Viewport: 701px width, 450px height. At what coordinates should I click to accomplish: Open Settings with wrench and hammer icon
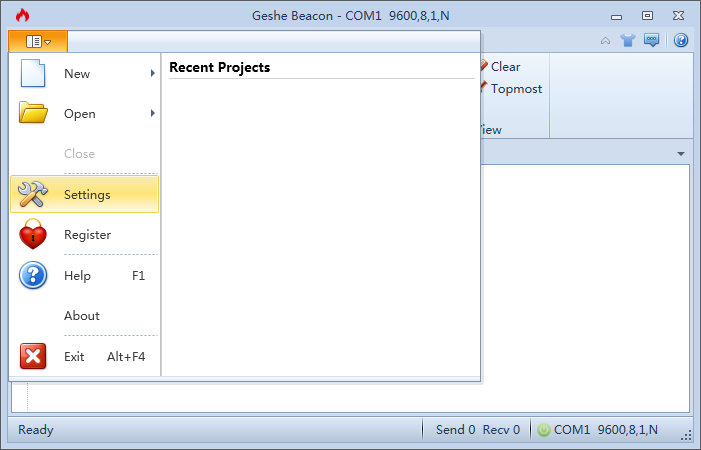click(84, 194)
